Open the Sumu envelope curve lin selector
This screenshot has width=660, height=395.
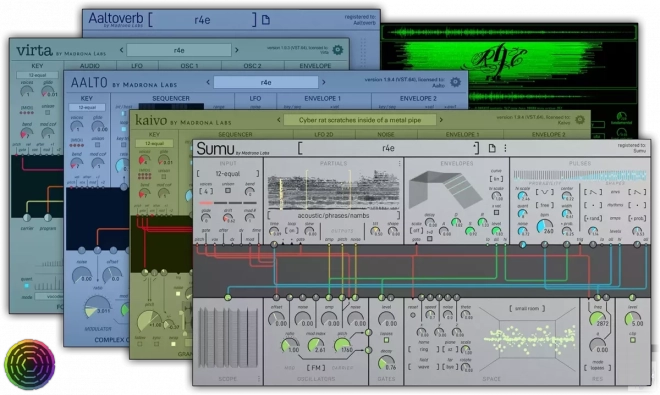tap(496, 179)
